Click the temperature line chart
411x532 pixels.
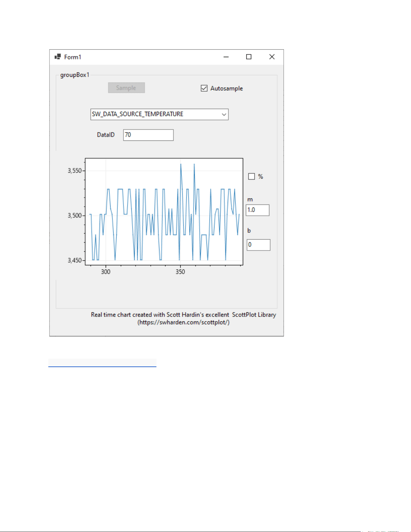tap(164, 211)
